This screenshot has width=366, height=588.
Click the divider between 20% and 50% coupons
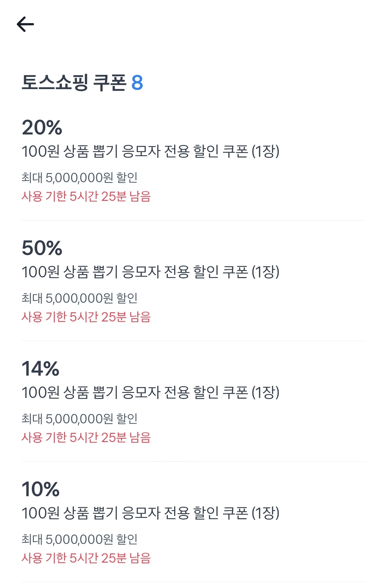click(193, 220)
